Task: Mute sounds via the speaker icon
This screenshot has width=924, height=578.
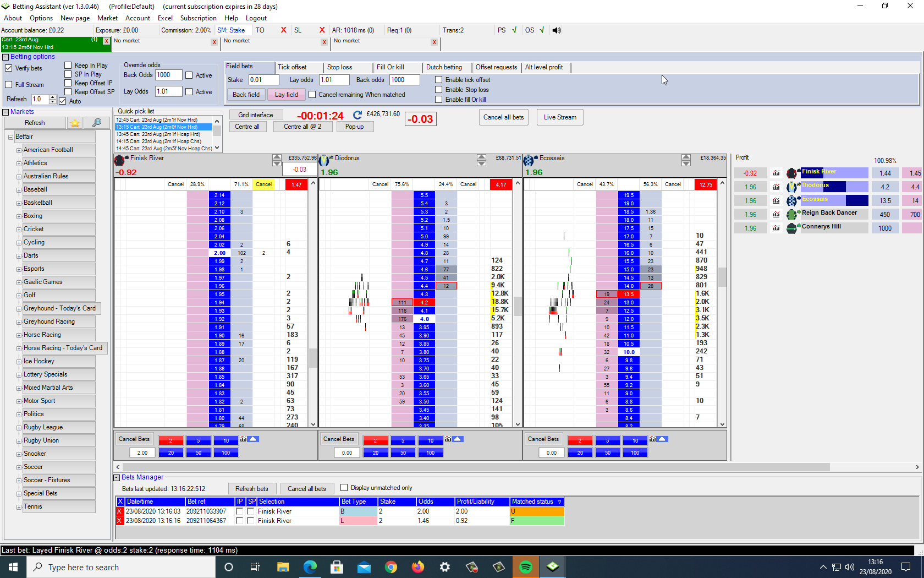Action: coord(557,30)
